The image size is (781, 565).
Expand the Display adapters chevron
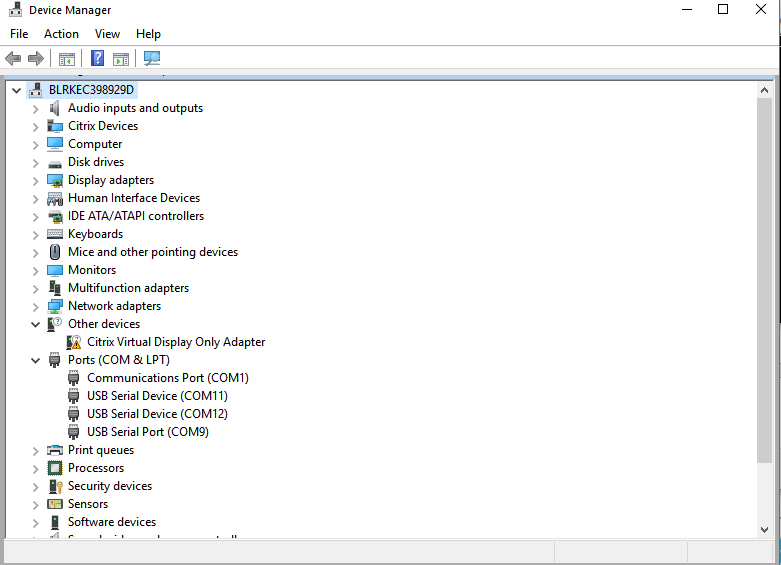pos(35,180)
